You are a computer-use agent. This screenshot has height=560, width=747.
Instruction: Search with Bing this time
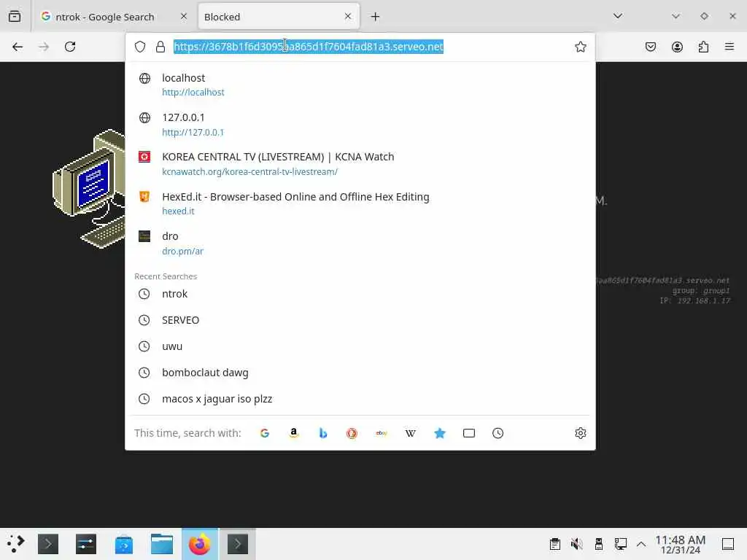323,433
